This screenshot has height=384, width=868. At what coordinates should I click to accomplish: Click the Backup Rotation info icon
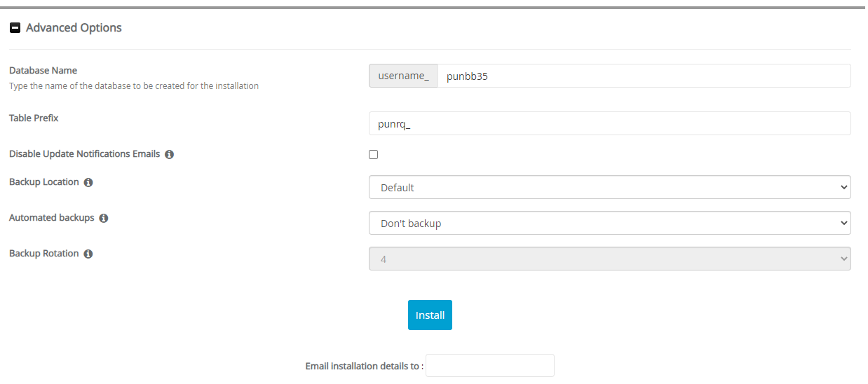[x=88, y=254]
